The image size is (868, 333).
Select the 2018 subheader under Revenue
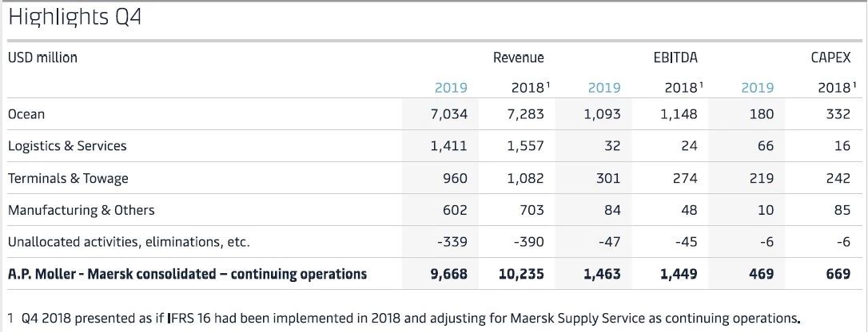(x=530, y=87)
